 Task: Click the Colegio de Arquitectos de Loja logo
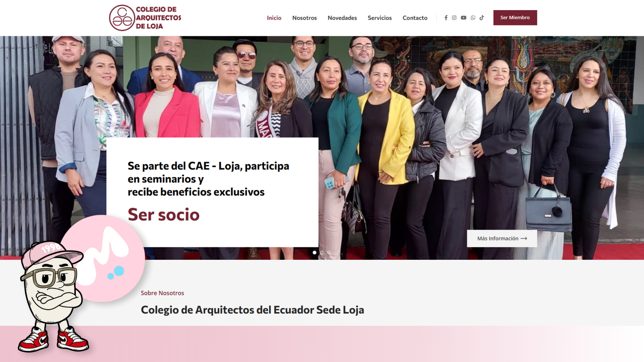pyautogui.click(x=145, y=18)
